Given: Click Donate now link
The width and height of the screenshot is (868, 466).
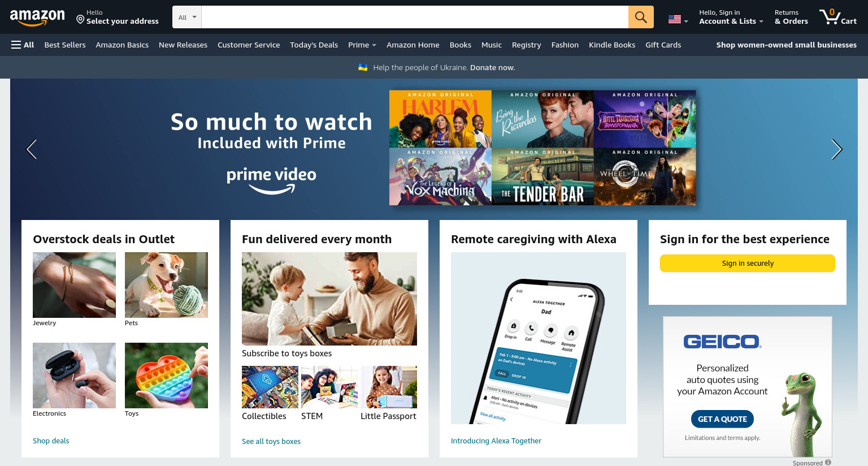Looking at the screenshot, I should tap(492, 67).
